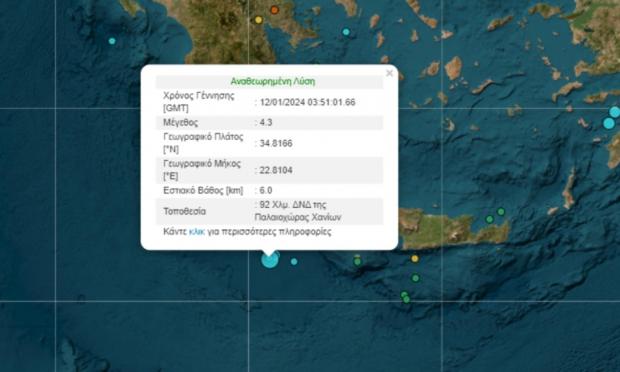Select the cyan marker in the far west sea
The height and width of the screenshot is (372, 620).
pos(112,41)
